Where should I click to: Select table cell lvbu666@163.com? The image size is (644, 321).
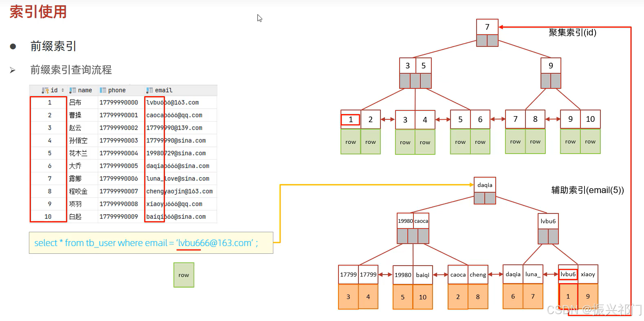(173, 103)
